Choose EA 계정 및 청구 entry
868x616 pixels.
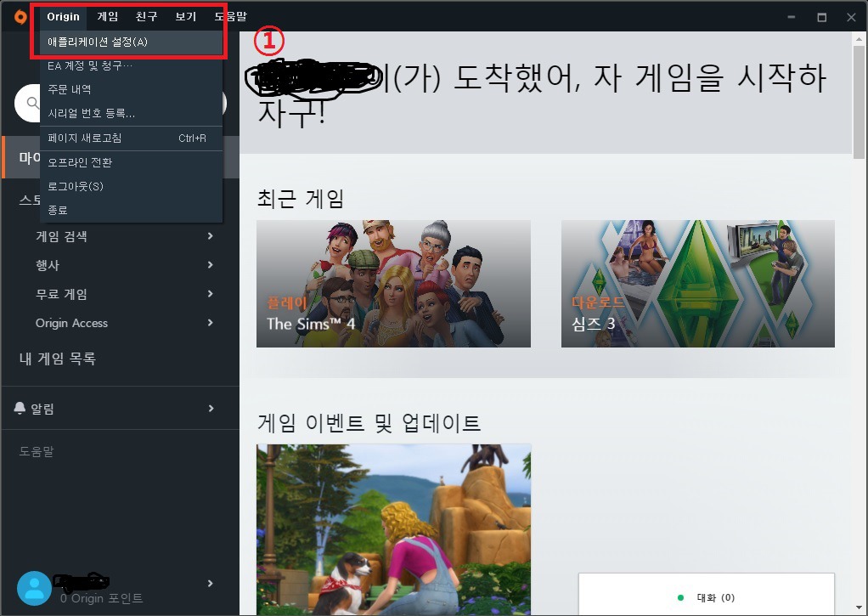point(131,66)
